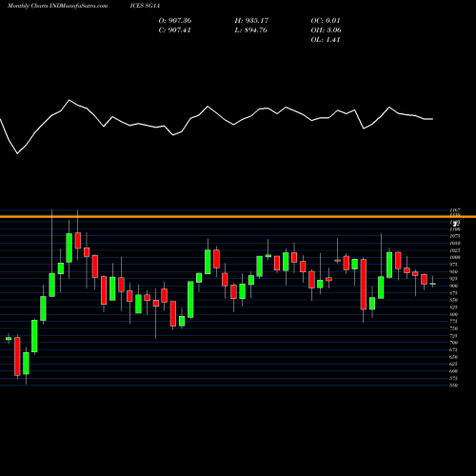Viewport: 476px width, 476px height.
Task: Click the high value H: 935.17
Action: click(x=251, y=21)
